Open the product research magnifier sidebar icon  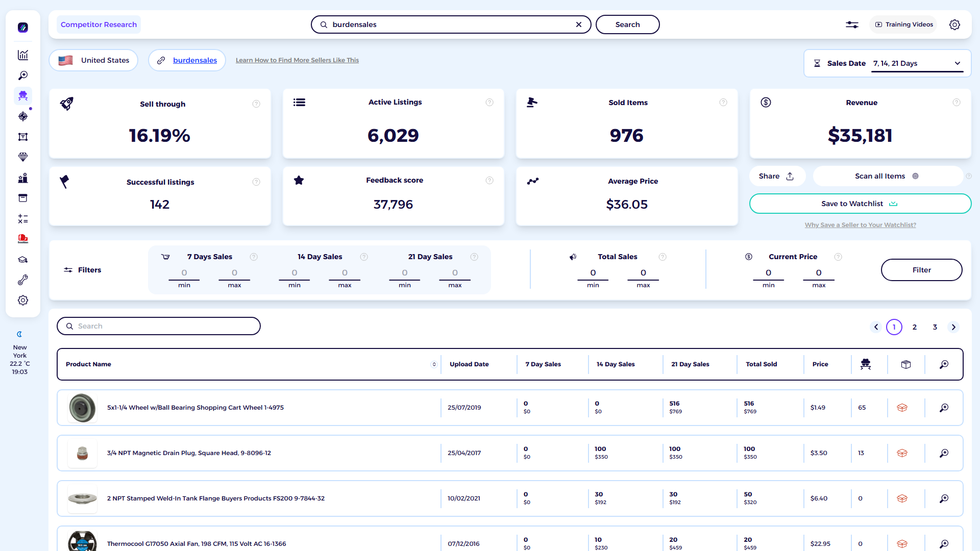tap(23, 76)
